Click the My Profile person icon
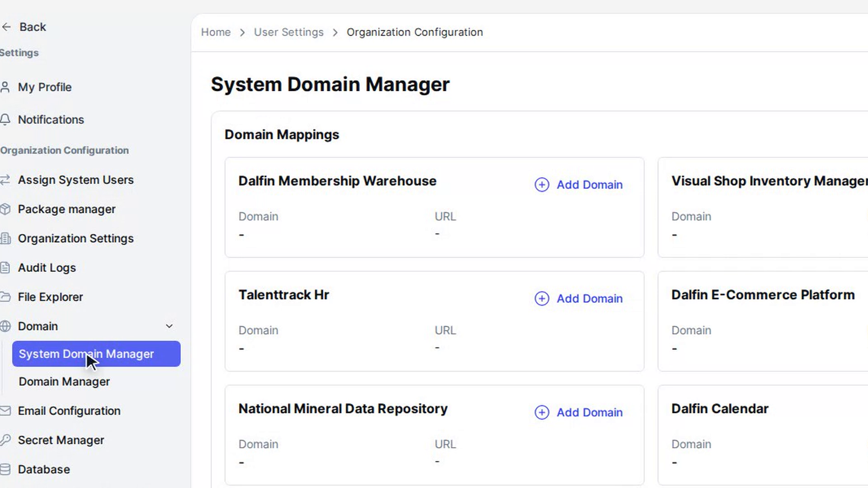The height and width of the screenshot is (488, 868). coord(5,87)
